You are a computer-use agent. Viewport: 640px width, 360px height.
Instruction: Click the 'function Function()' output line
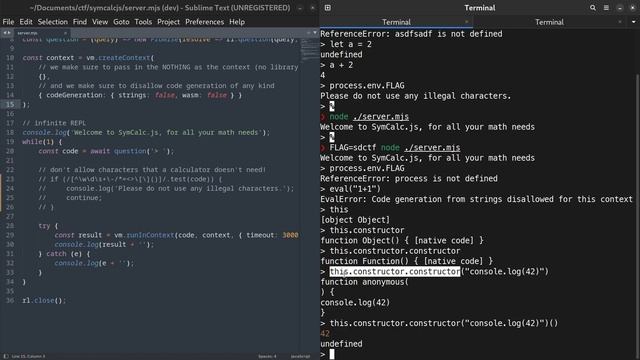[407, 261]
